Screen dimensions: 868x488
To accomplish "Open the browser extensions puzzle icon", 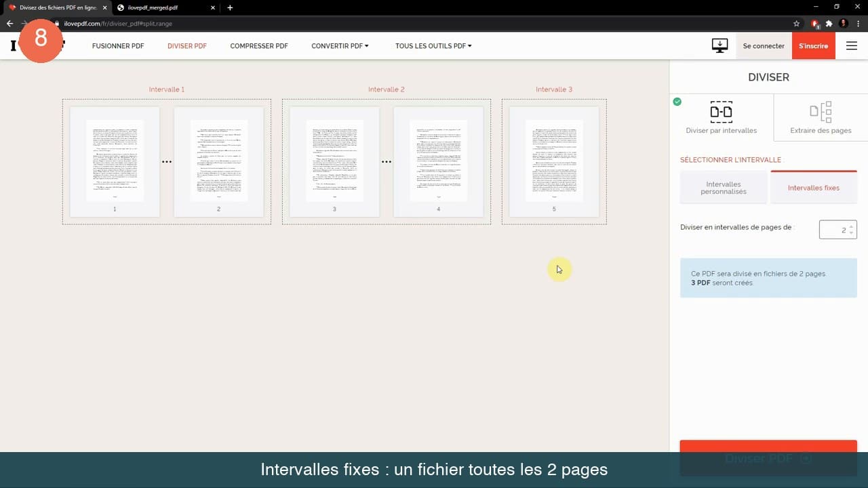I will pos(829,23).
